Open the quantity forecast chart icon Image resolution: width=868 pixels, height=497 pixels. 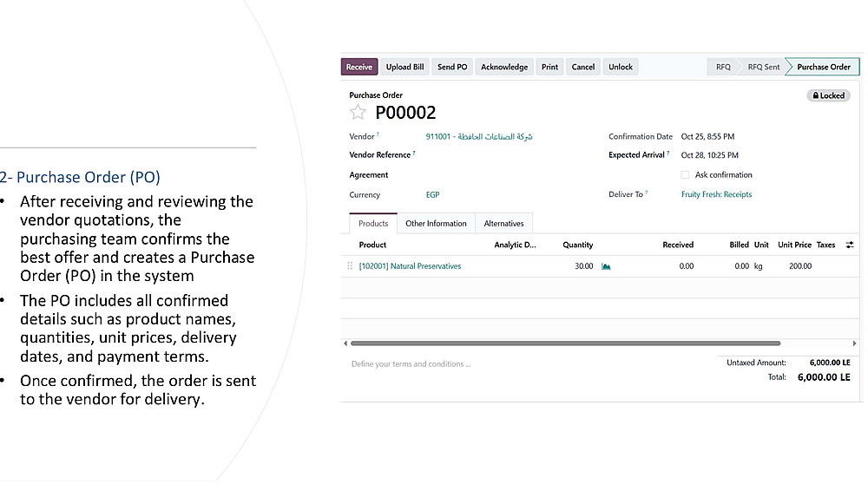[x=606, y=266]
